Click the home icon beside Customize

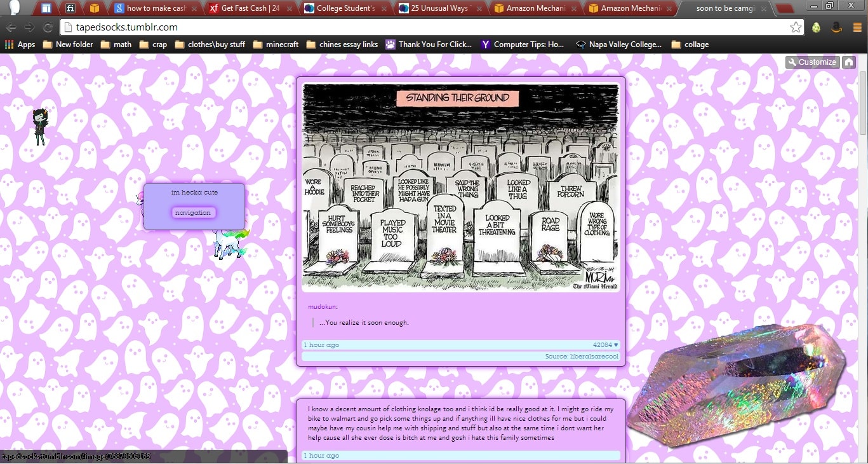[x=849, y=62]
